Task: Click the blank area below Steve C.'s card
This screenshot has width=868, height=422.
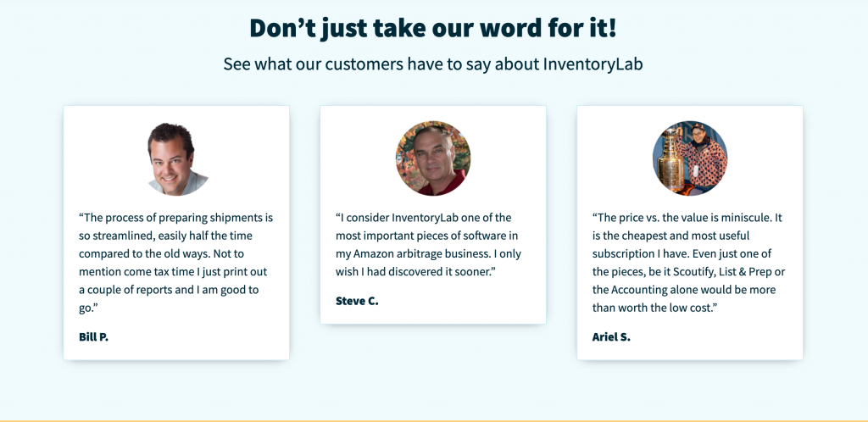Action: pos(433,365)
